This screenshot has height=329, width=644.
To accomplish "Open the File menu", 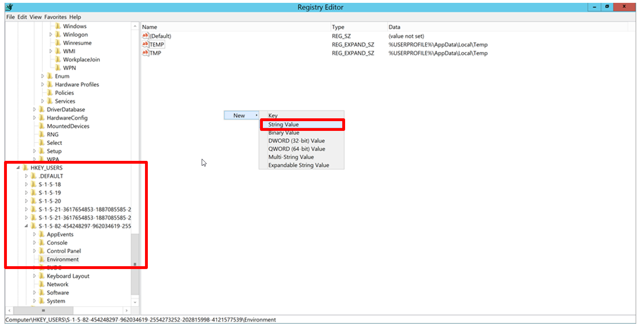I will 11,17.
